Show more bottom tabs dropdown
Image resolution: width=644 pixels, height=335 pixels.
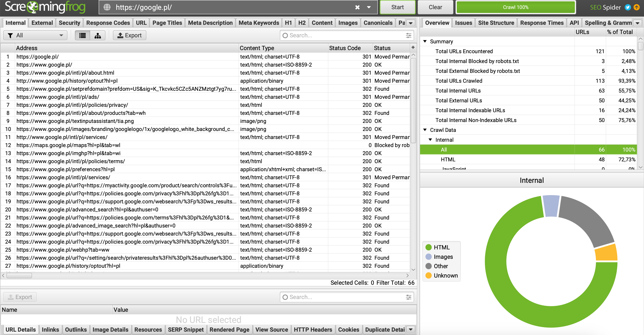coord(410,329)
